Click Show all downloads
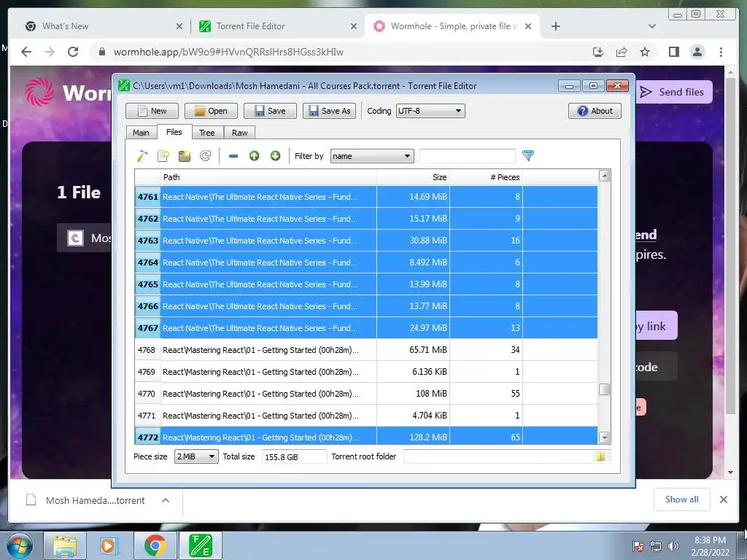The width and height of the screenshot is (747, 560). point(682,499)
